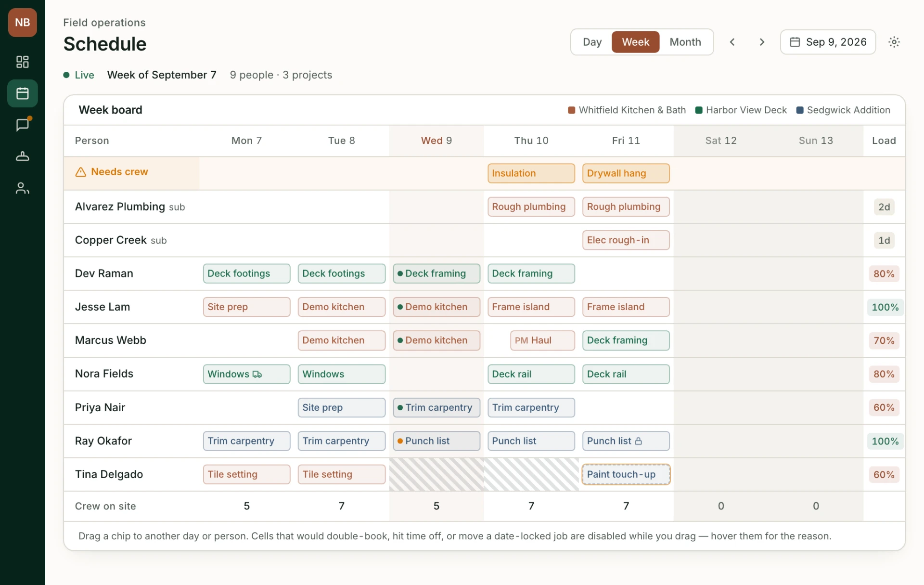Select Nora Fields' Thursday Deck rail chip

coord(531,374)
